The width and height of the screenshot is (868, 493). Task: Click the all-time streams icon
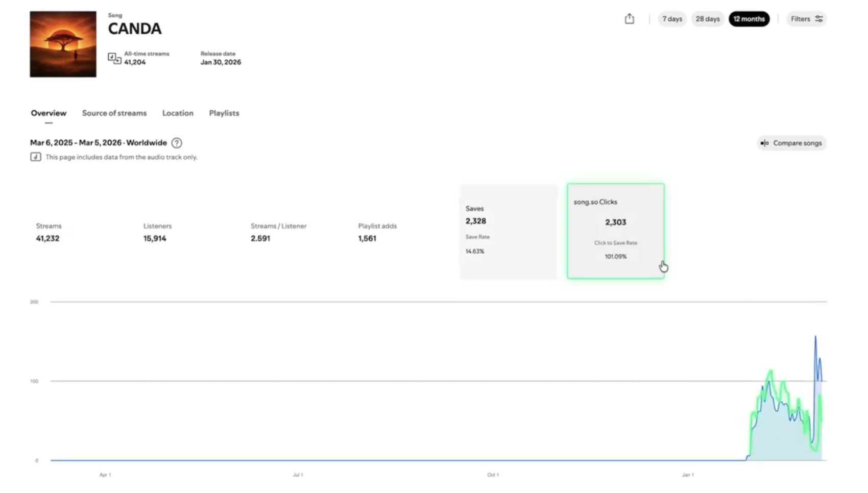[114, 58]
